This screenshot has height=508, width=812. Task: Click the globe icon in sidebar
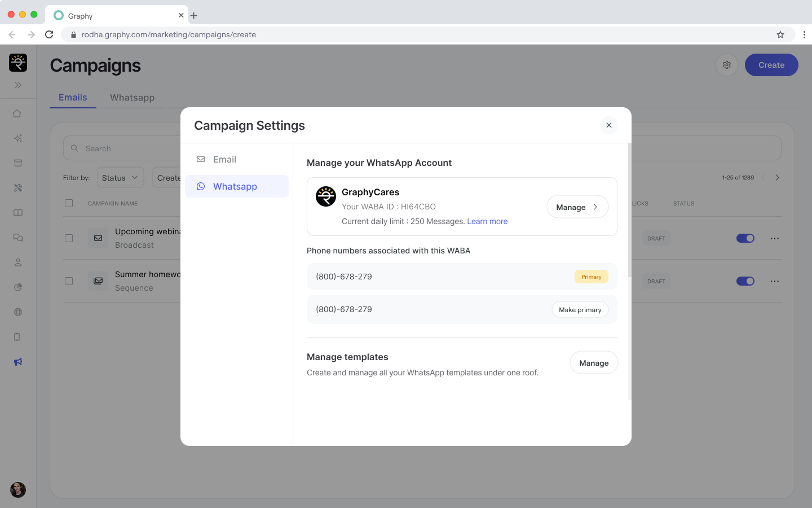point(18,312)
